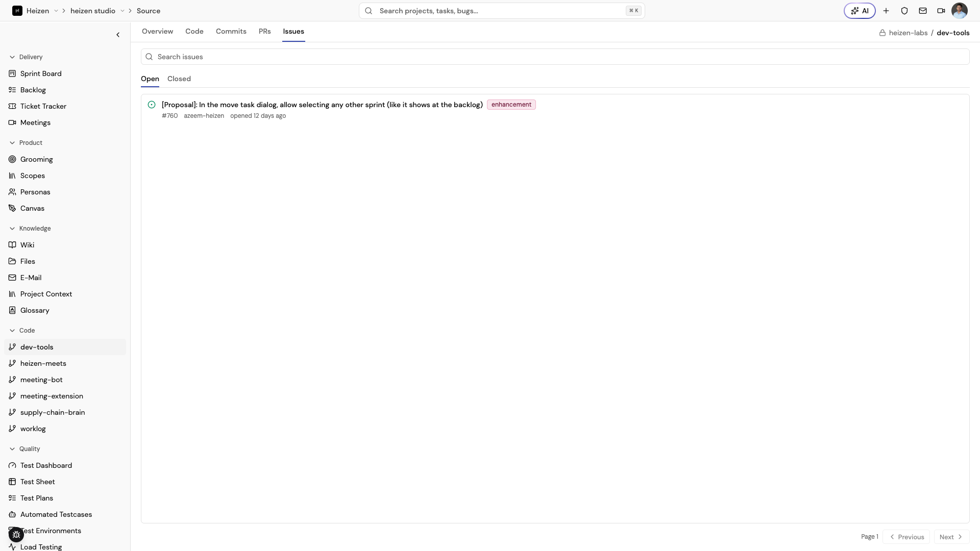This screenshot has height=551, width=980.
Task: Open Glossary in sidebar
Action: tap(65, 310)
